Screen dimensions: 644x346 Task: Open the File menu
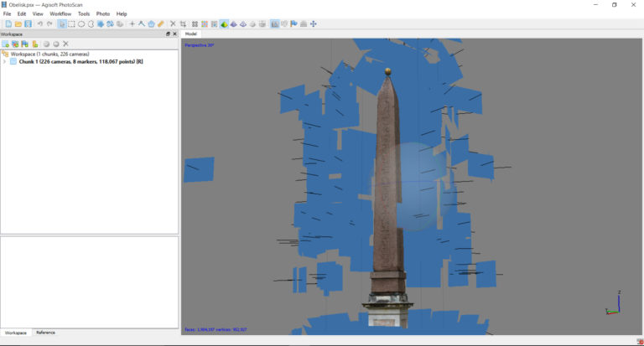(7, 14)
